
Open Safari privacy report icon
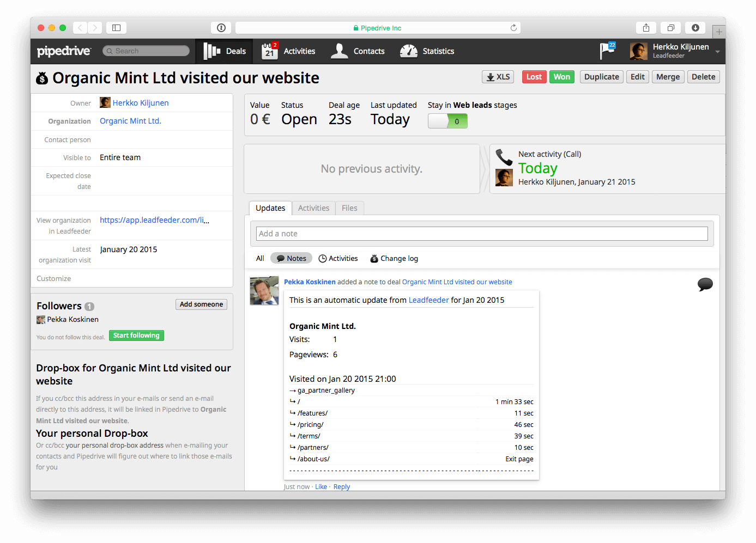click(221, 28)
